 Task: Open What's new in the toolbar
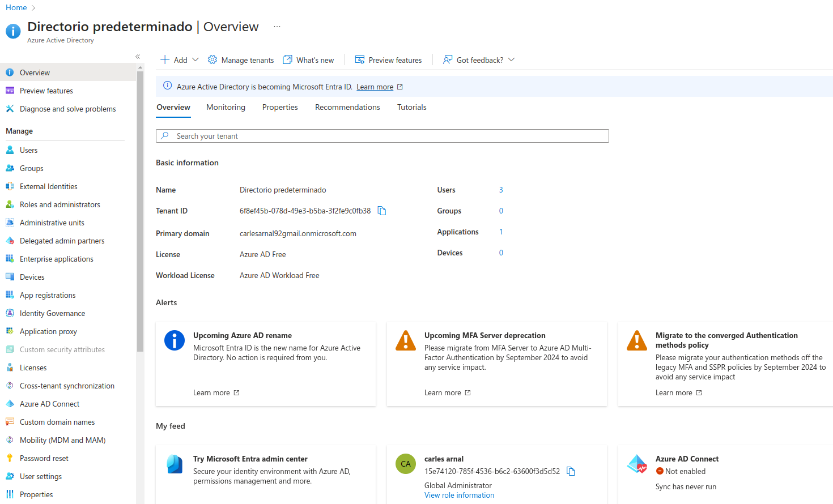click(x=308, y=60)
